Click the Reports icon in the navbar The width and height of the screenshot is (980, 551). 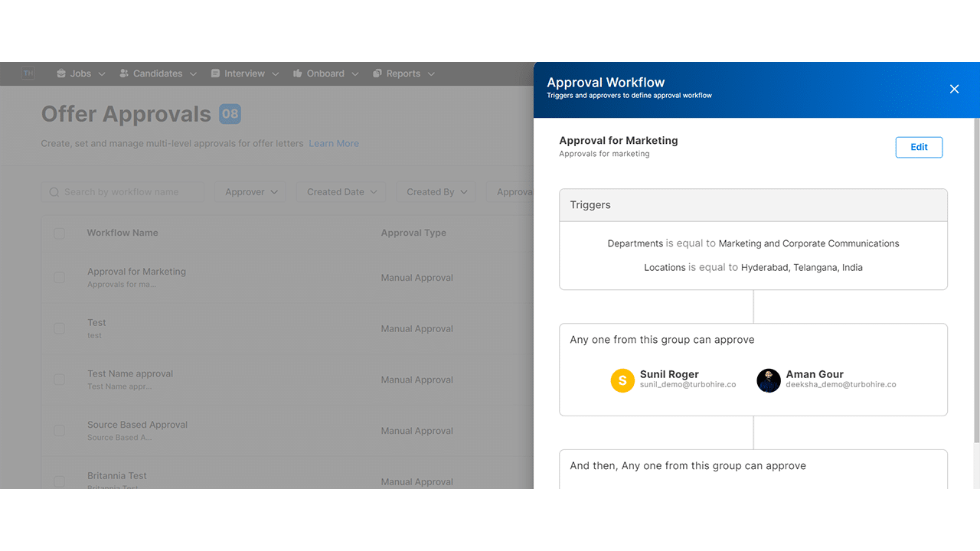[376, 73]
